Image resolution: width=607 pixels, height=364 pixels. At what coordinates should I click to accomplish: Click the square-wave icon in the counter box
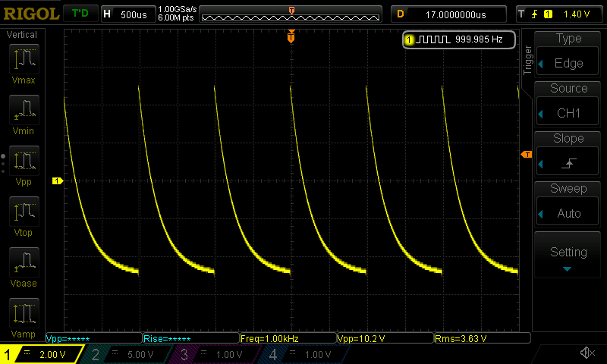pos(435,39)
